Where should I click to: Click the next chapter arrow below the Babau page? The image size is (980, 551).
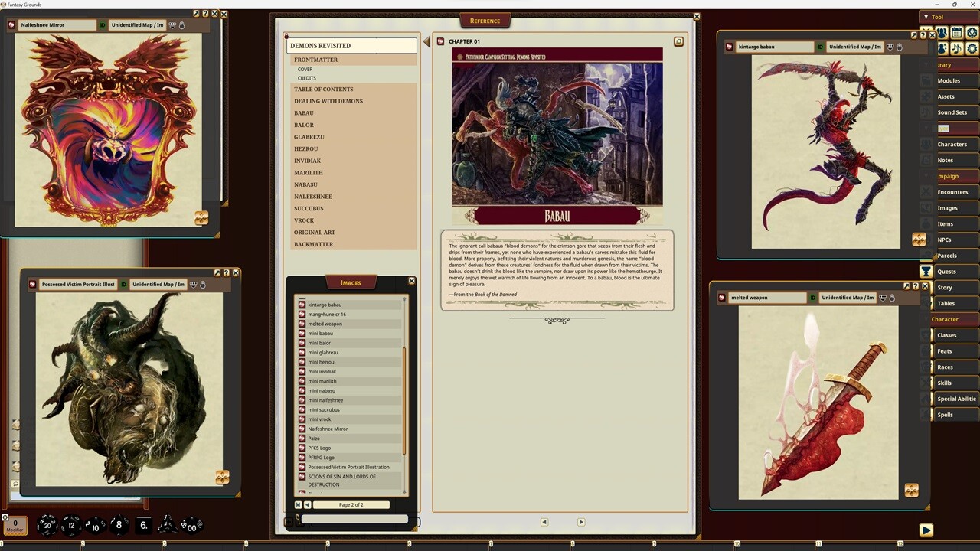coord(580,521)
